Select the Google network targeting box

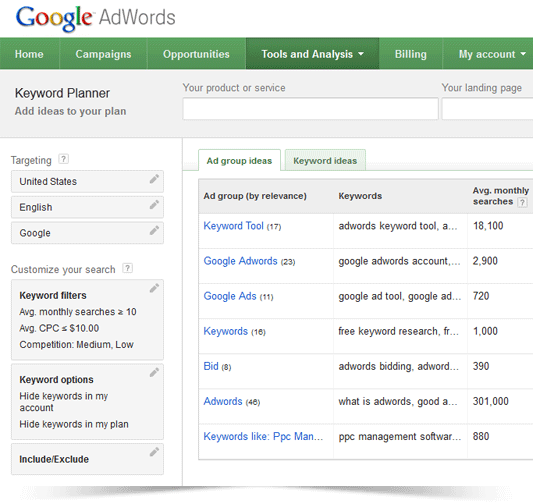pyautogui.click(x=87, y=233)
